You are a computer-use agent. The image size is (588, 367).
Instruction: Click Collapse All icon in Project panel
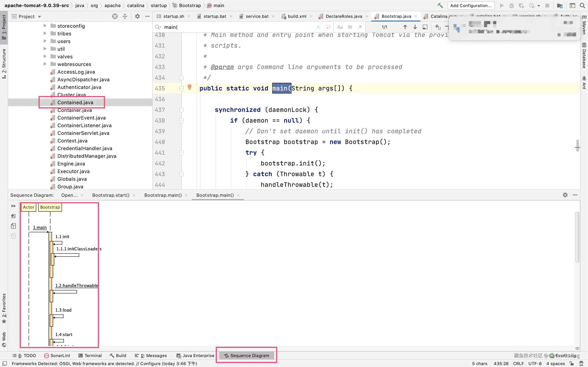click(125, 16)
